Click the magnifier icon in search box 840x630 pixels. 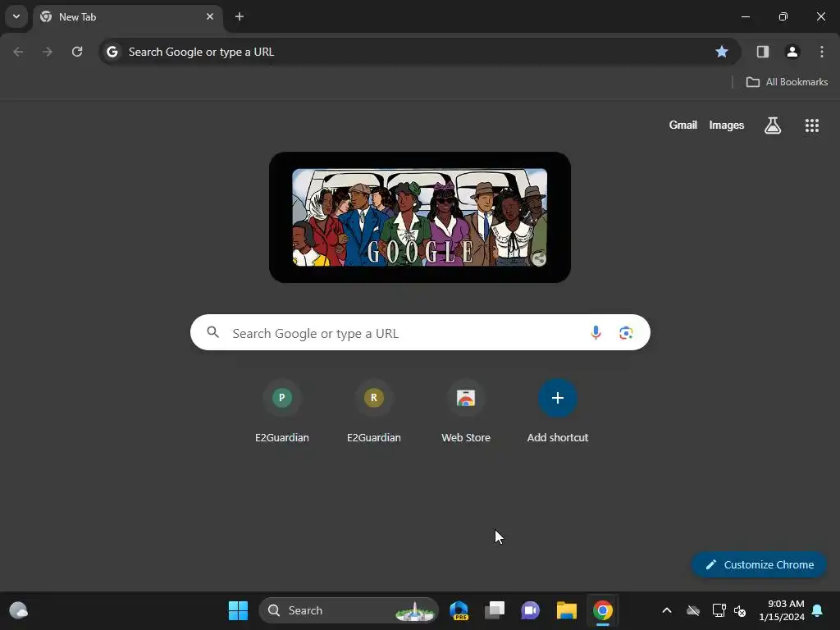213,332
